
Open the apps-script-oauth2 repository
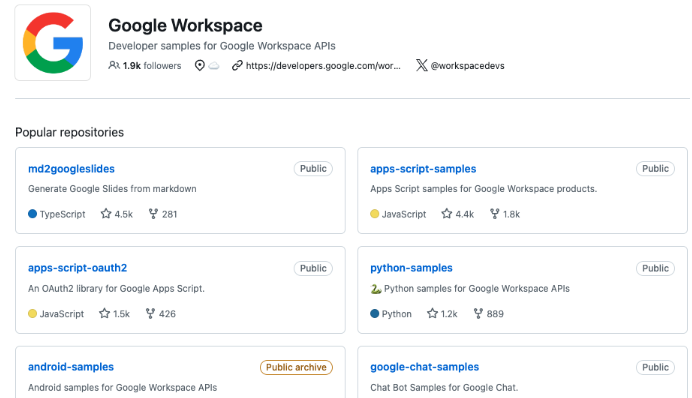(x=77, y=268)
